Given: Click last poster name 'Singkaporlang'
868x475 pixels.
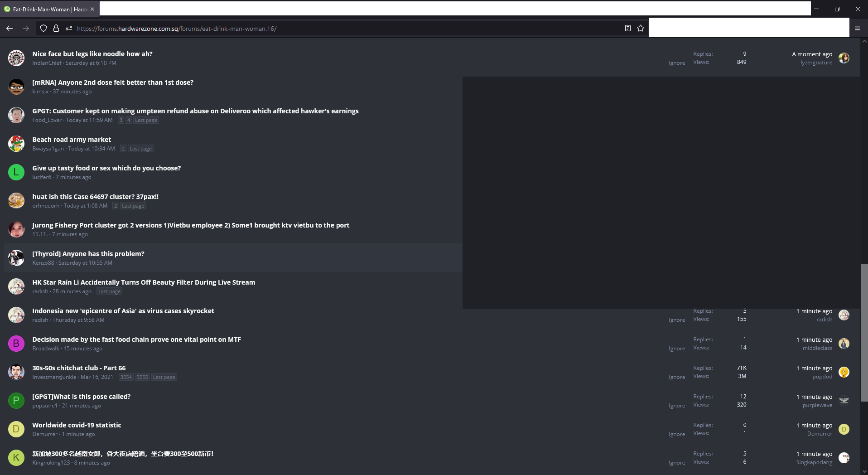Looking at the screenshot, I should coord(814,462).
